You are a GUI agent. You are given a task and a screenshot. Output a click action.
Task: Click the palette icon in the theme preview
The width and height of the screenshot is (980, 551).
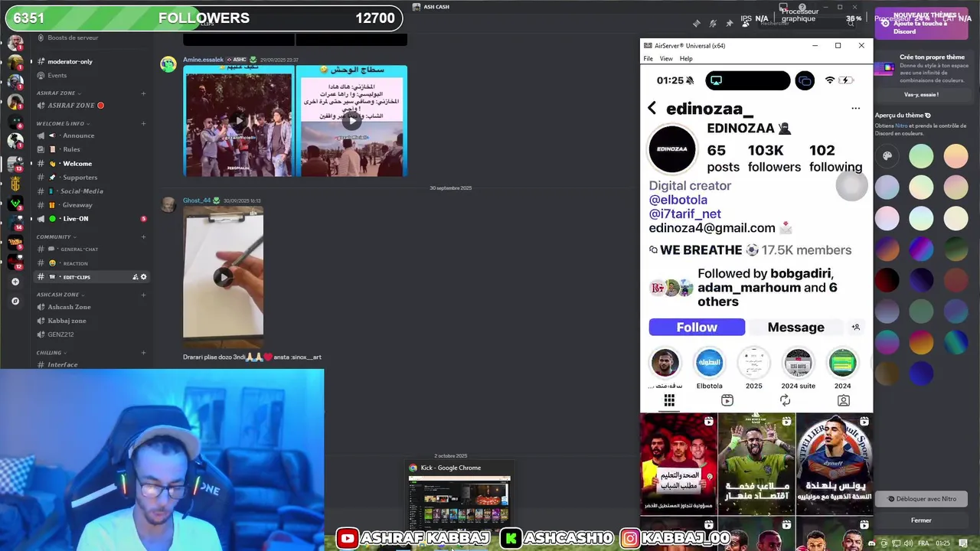click(x=887, y=156)
